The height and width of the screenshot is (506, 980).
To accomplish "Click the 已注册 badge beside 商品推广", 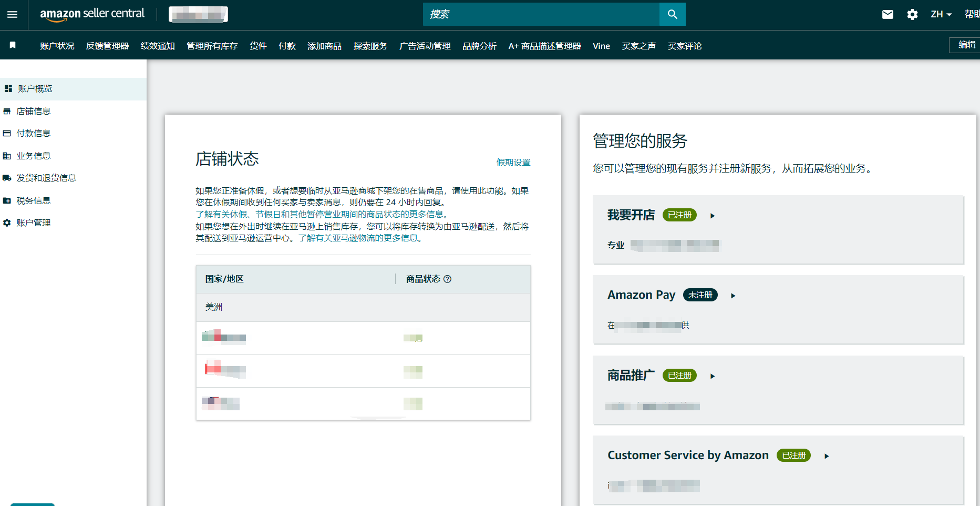I will point(679,376).
